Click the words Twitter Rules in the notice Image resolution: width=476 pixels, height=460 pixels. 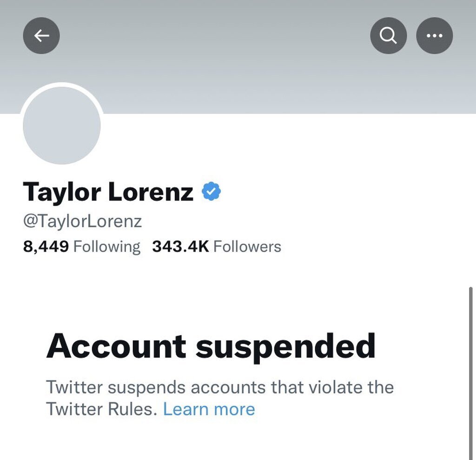102,409
